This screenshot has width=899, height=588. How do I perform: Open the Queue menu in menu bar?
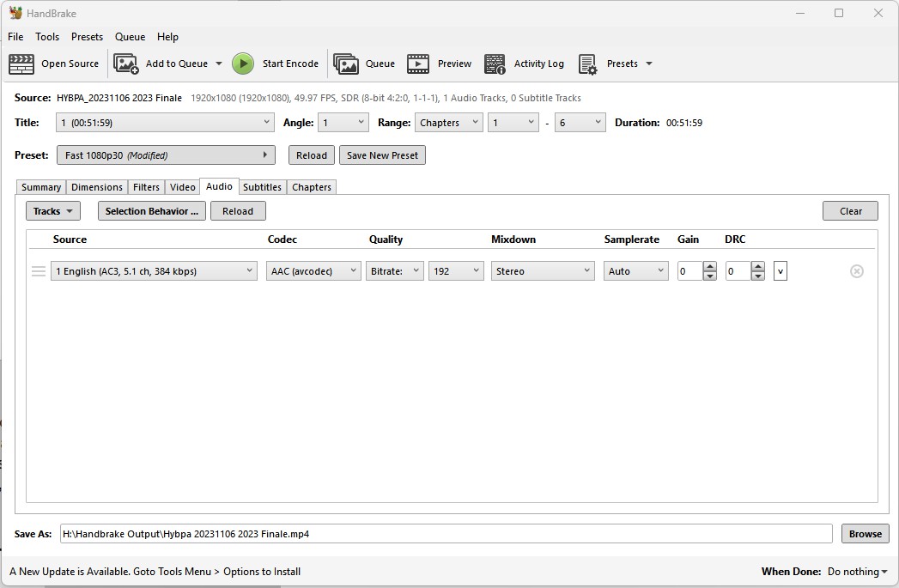pos(130,37)
